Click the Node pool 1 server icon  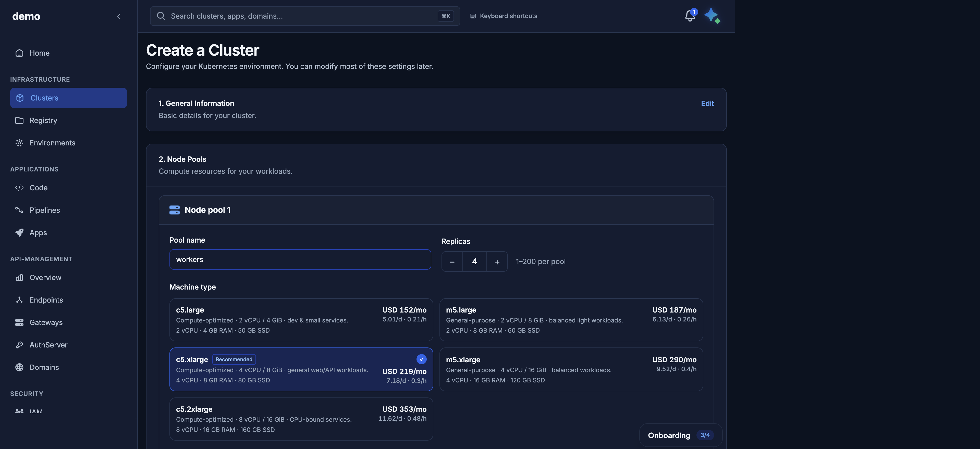click(x=174, y=210)
